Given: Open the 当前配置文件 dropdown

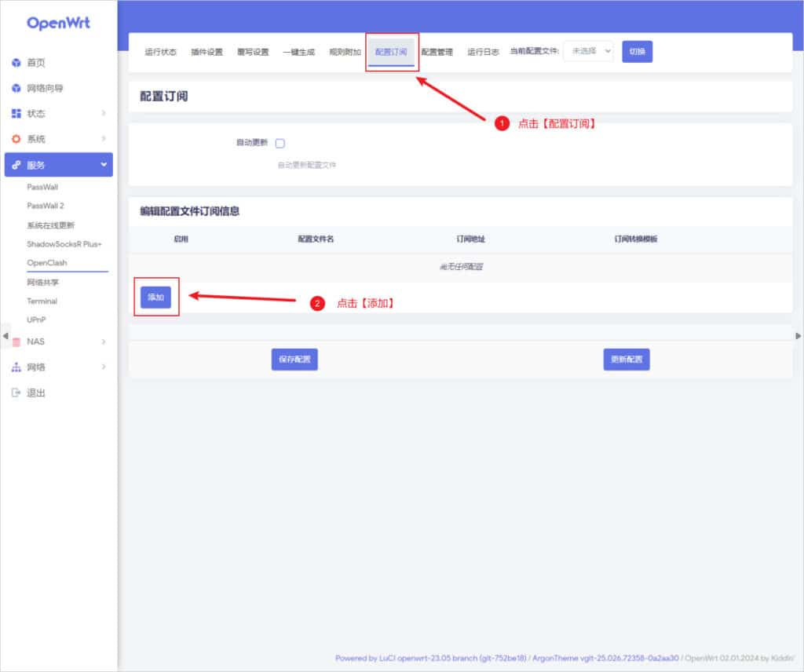Looking at the screenshot, I should pyautogui.click(x=588, y=51).
